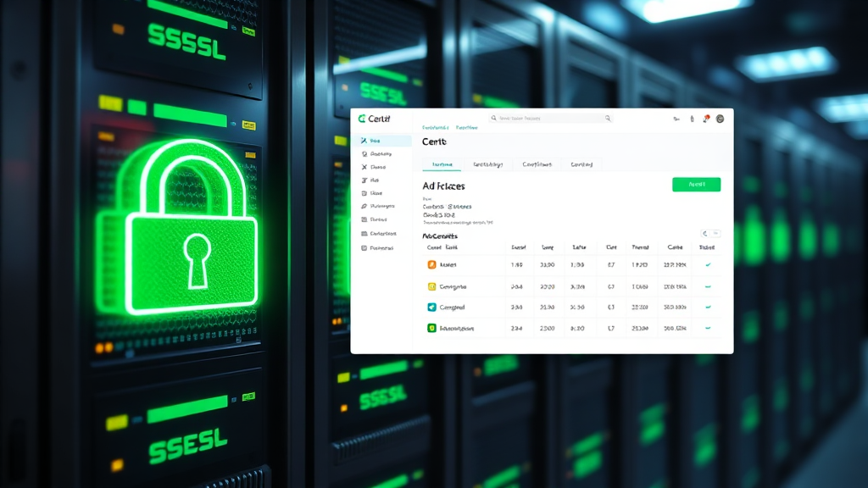868x488 pixels.
Task: Click the green icon in fourth table row
Action: [431, 328]
